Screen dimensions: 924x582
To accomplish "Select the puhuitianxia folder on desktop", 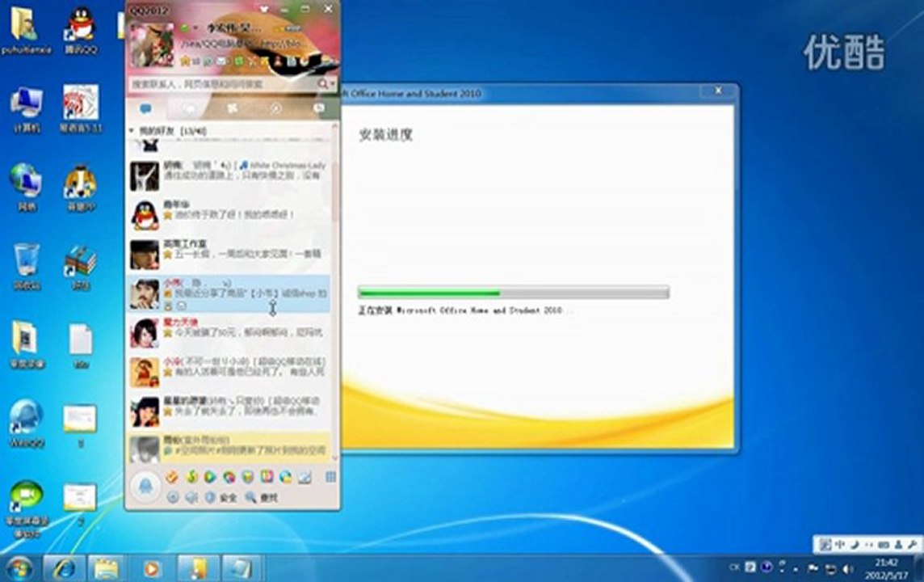I will pyautogui.click(x=26, y=31).
